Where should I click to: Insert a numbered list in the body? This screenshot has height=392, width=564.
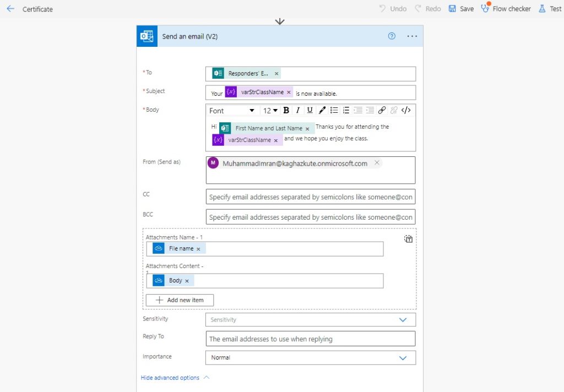click(346, 110)
